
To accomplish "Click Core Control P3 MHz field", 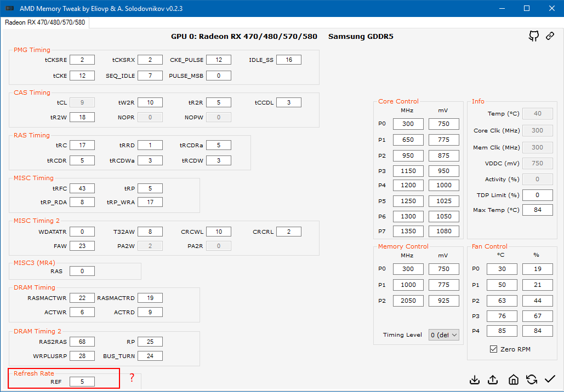I will [408, 171].
